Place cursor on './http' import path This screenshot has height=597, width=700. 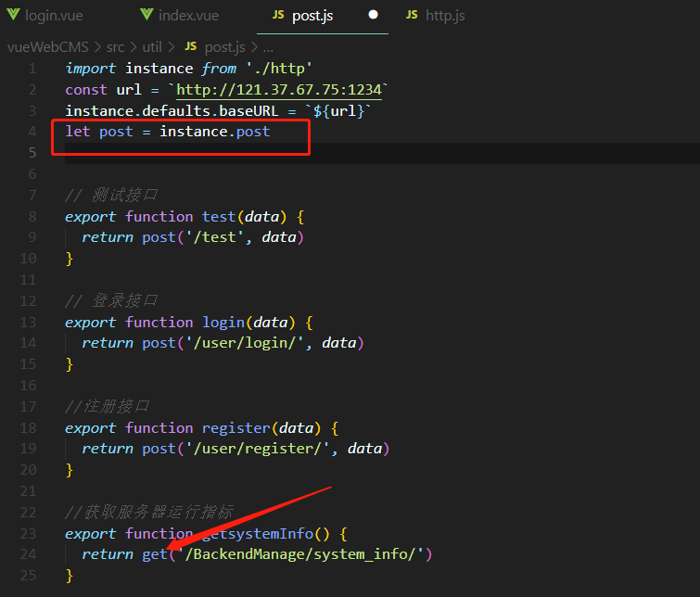(279, 69)
